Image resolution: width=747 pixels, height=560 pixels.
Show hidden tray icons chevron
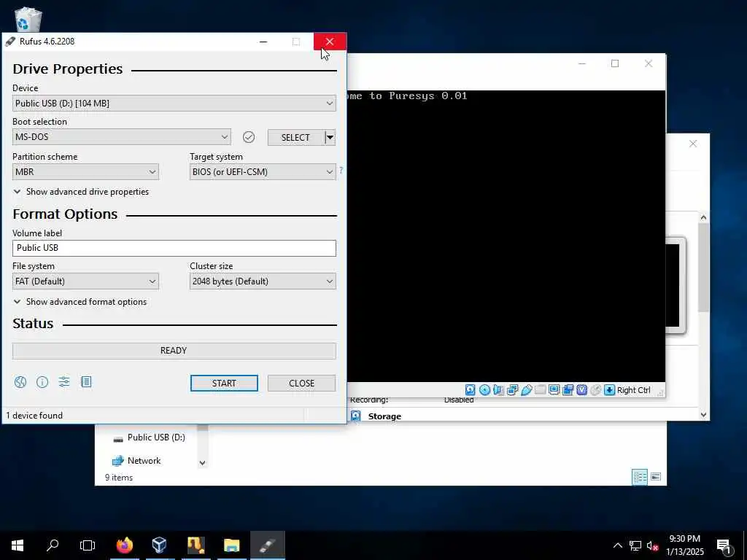coord(617,545)
